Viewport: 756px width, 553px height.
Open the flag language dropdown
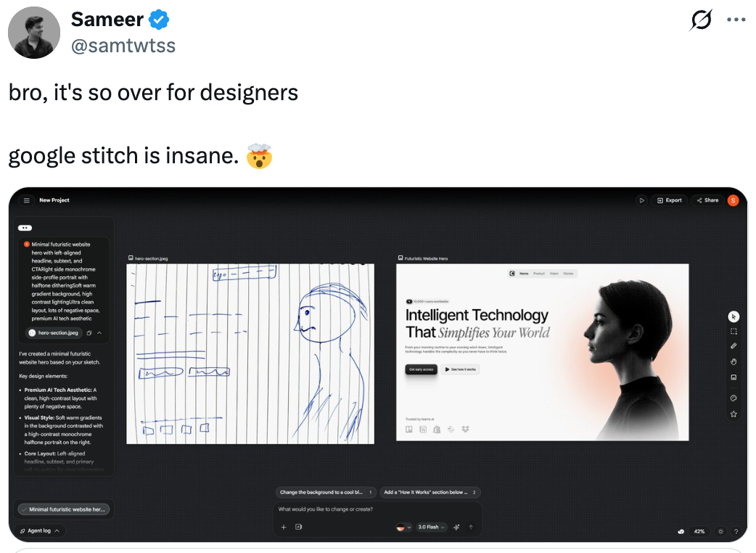click(x=403, y=527)
